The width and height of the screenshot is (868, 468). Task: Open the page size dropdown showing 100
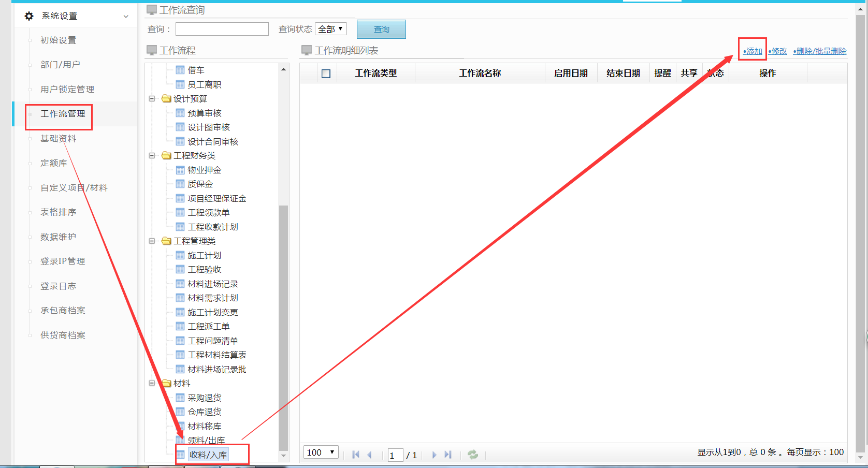321,452
